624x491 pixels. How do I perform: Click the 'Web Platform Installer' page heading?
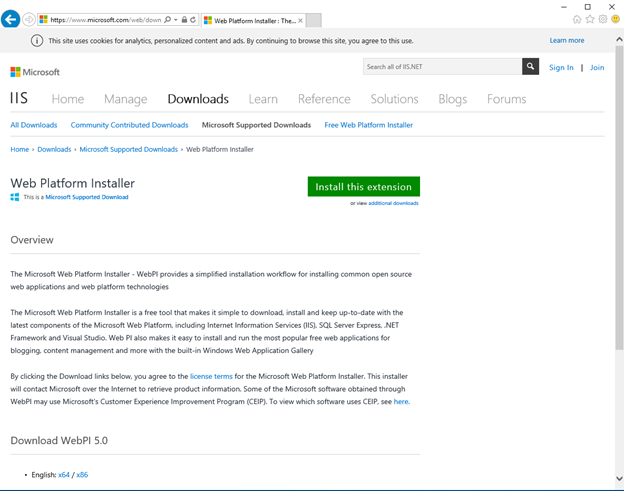(72, 183)
